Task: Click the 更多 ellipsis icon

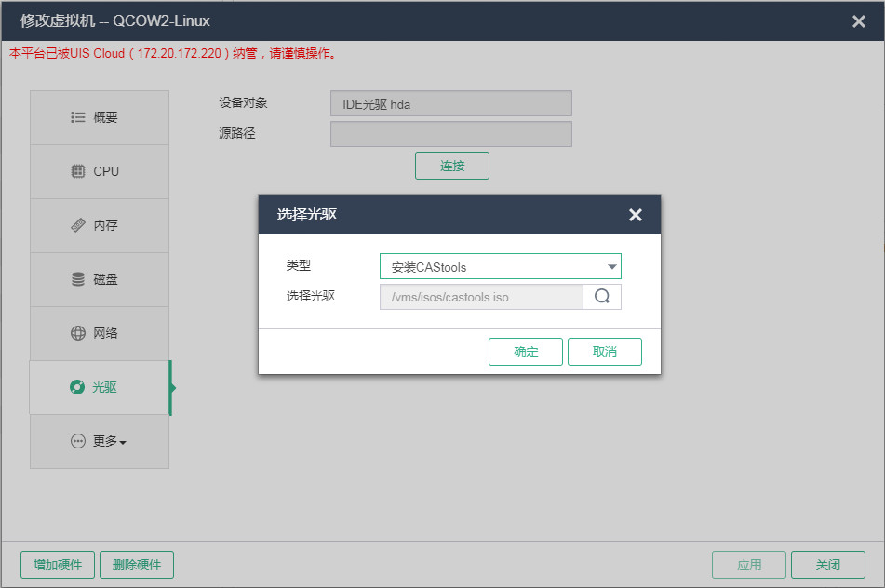Action: 78,441
